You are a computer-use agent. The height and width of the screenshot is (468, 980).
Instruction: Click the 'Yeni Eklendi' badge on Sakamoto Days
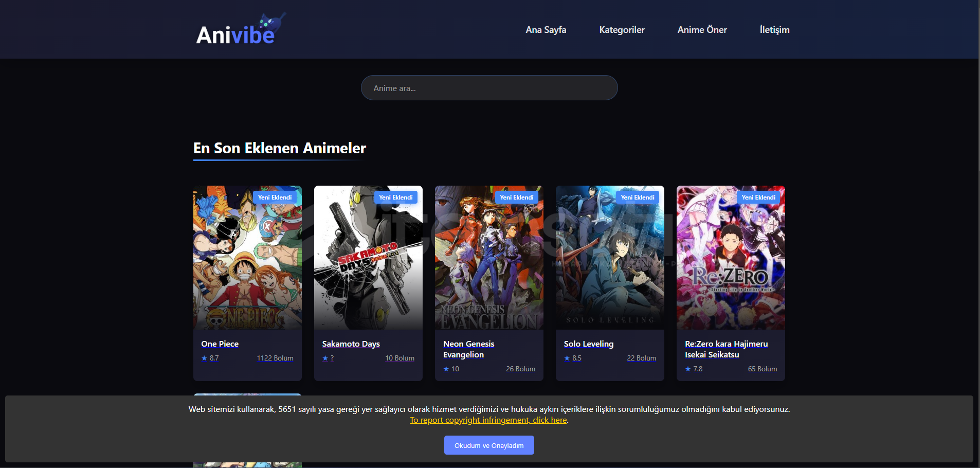tap(395, 197)
